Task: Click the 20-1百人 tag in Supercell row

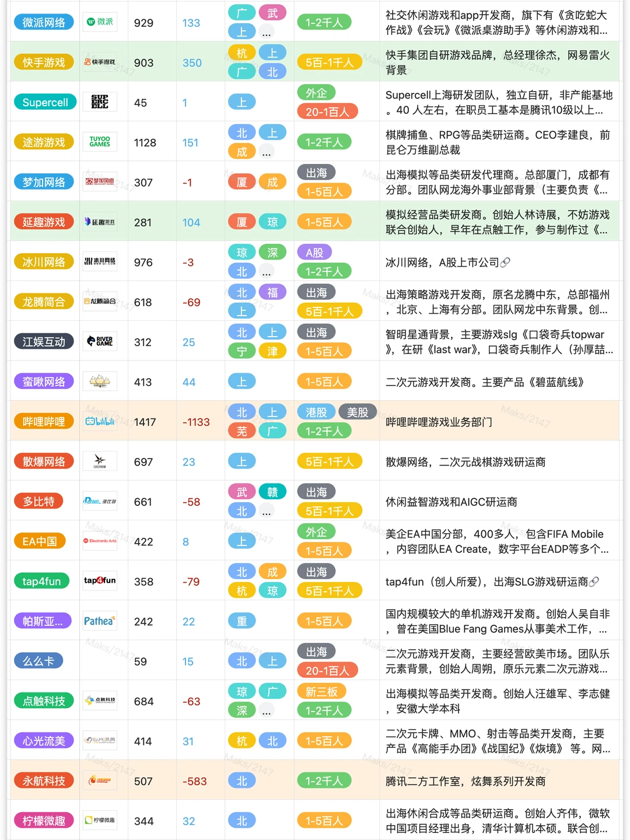Action: [327, 111]
